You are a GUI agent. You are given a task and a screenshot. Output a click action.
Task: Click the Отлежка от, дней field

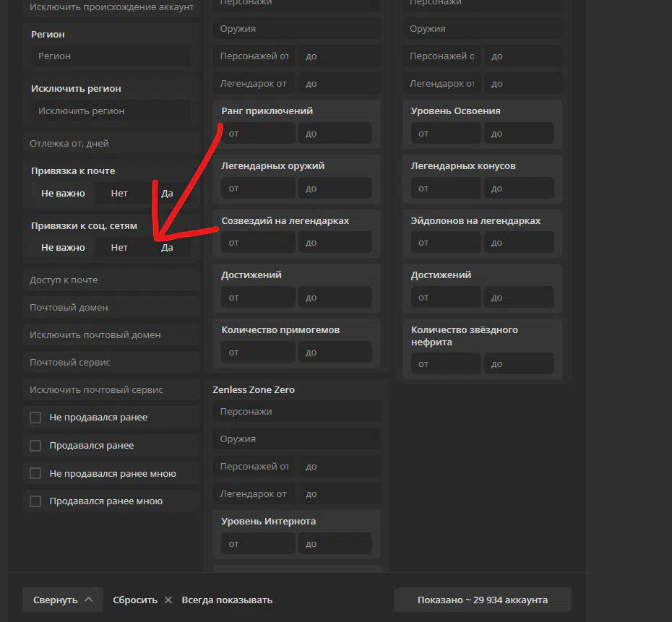[x=111, y=144]
